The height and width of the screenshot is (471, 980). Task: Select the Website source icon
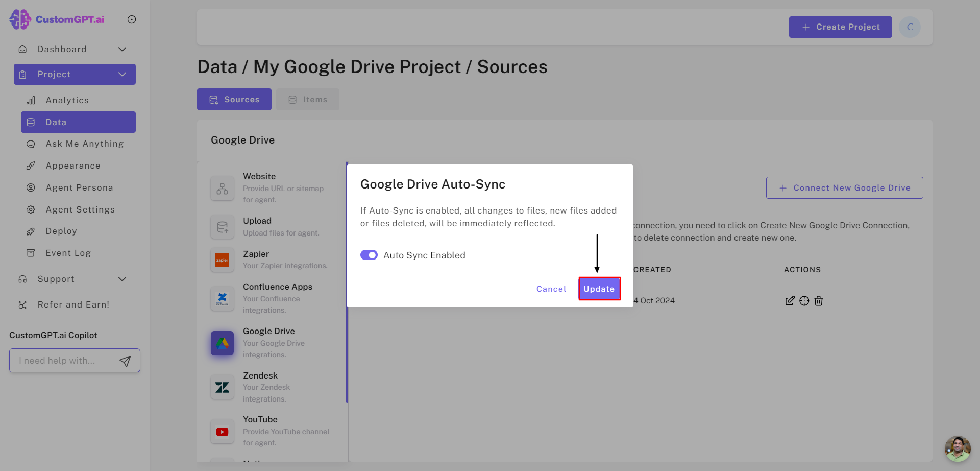(x=222, y=189)
